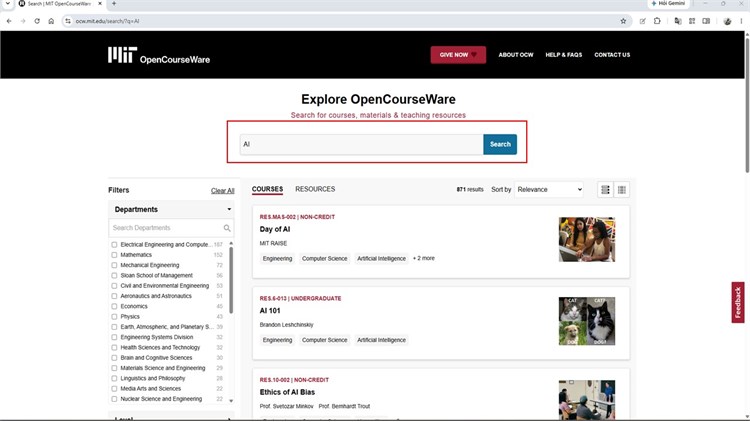Viewport: 750px width, 422px height.
Task: Open the Day of AI course
Action: (275, 229)
